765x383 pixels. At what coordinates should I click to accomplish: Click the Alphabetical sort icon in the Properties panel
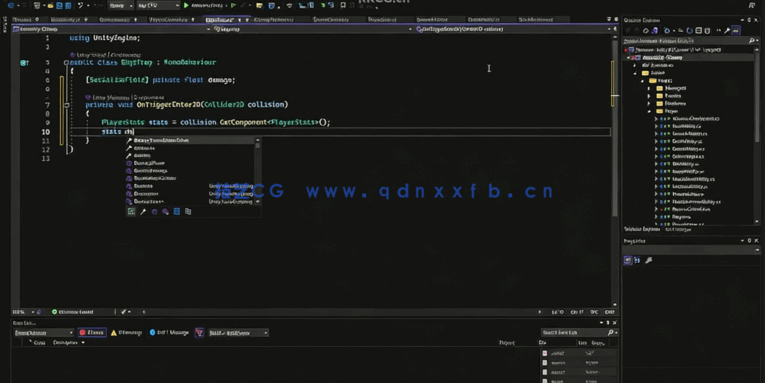[637, 261]
